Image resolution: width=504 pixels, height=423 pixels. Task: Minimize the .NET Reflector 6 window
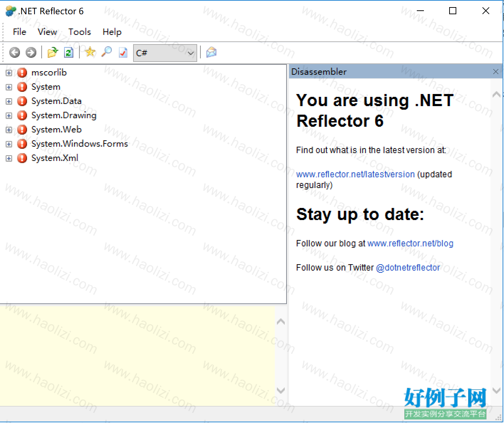pos(420,11)
